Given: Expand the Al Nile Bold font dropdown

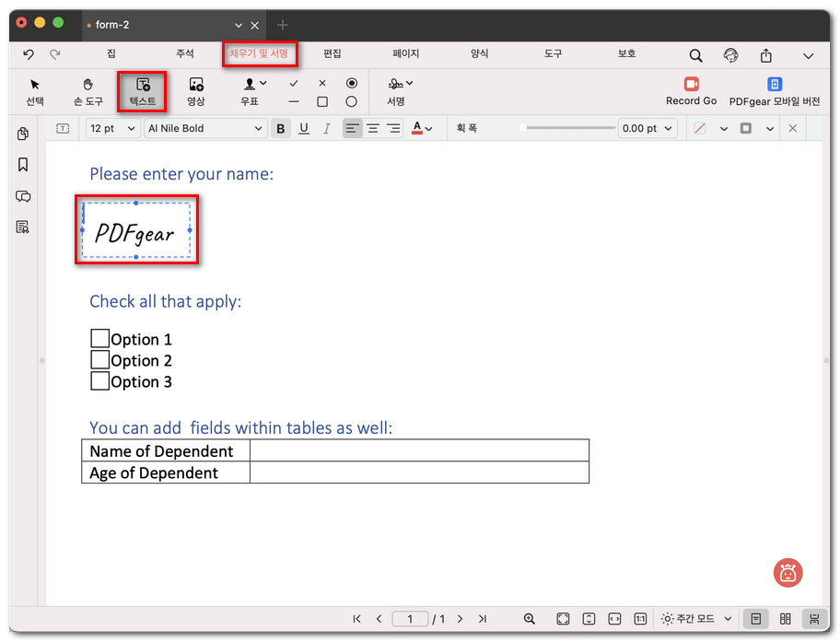Looking at the screenshot, I should click(x=206, y=128).
